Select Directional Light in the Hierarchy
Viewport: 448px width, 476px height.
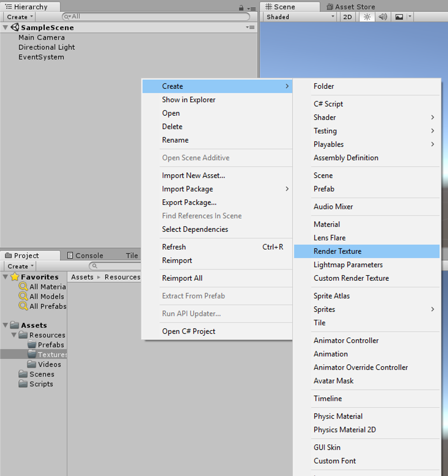46,47
